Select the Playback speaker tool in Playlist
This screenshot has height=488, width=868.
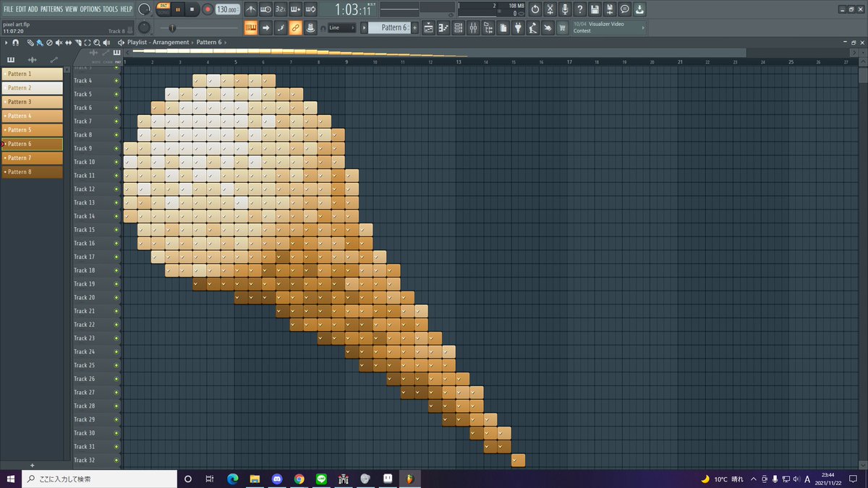[106, 43]
